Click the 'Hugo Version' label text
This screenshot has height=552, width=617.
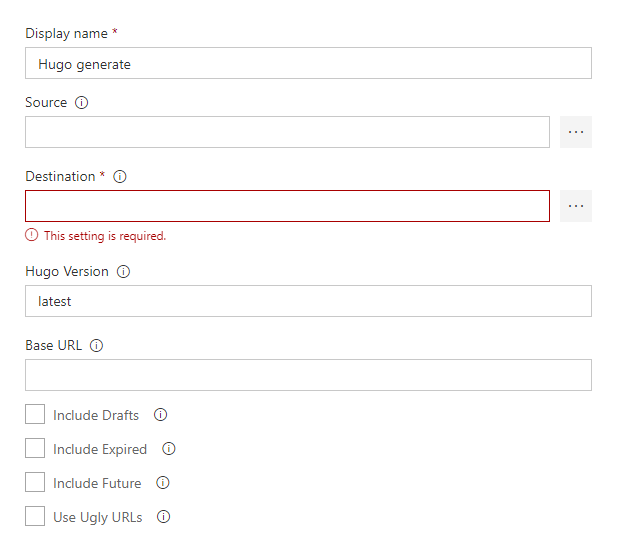coord(67,272)
